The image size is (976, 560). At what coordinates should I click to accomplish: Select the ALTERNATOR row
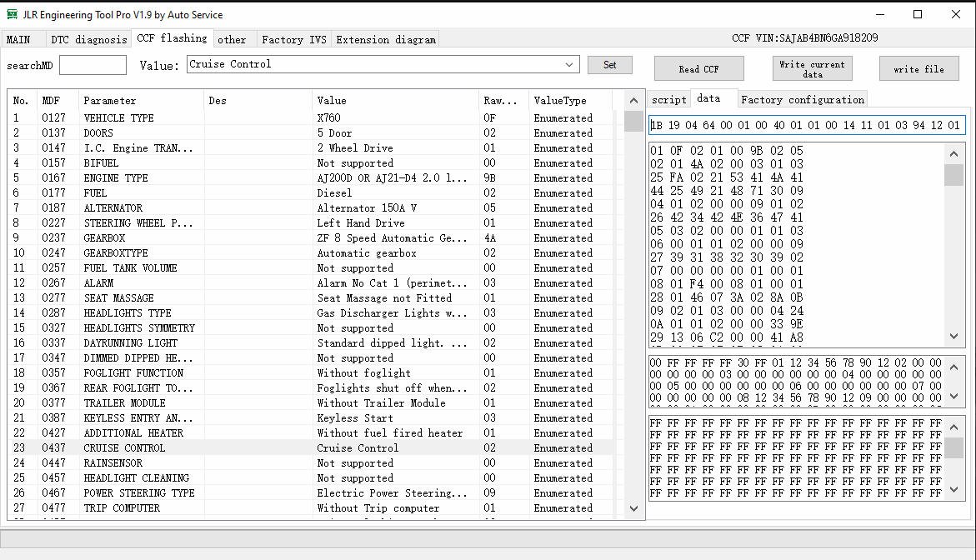[311, 207]
